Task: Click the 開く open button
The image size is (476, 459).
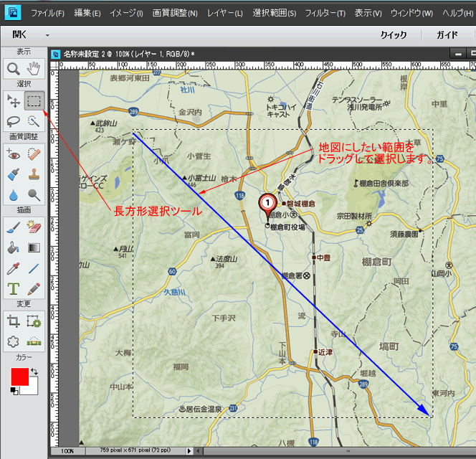Action: click(19, 34)
